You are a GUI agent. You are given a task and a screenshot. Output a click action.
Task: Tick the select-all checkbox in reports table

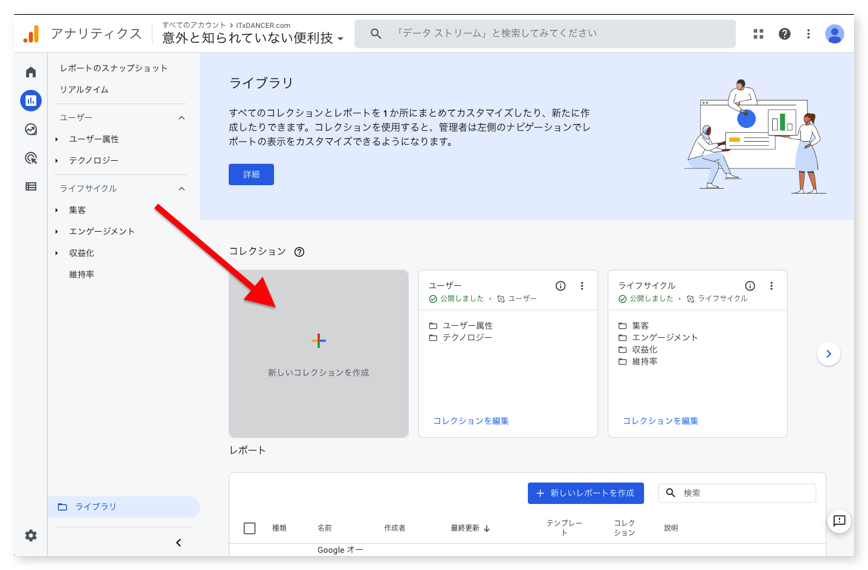tap(250, 528)
